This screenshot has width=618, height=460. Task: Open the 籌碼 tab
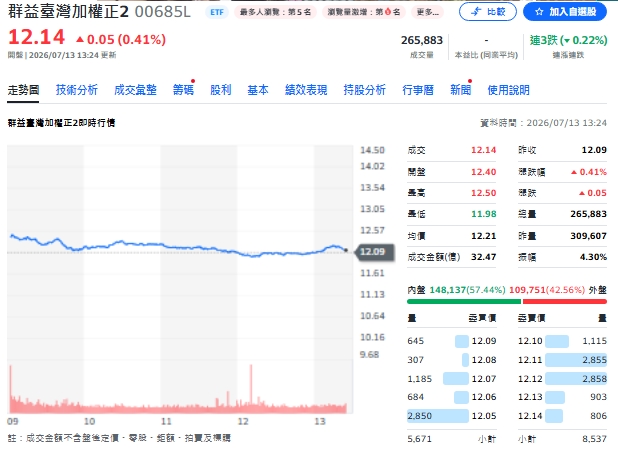point(183,90)
